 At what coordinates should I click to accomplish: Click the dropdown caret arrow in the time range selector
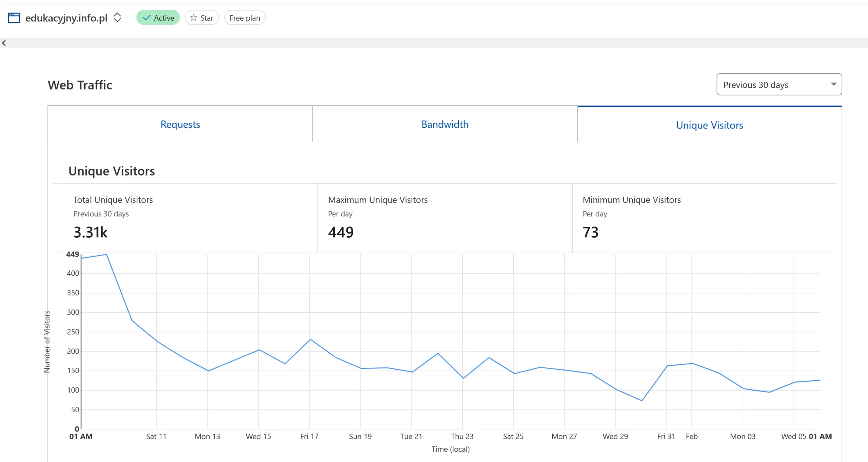point(833,84)
